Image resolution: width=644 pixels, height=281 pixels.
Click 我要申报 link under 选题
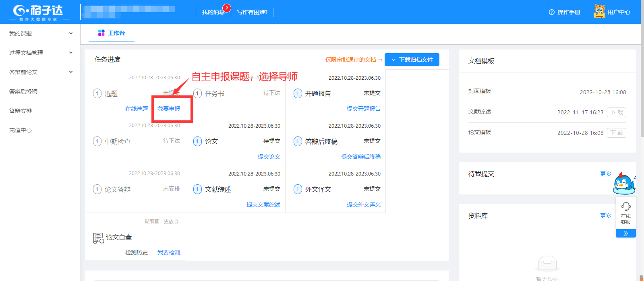click(169, 109)
